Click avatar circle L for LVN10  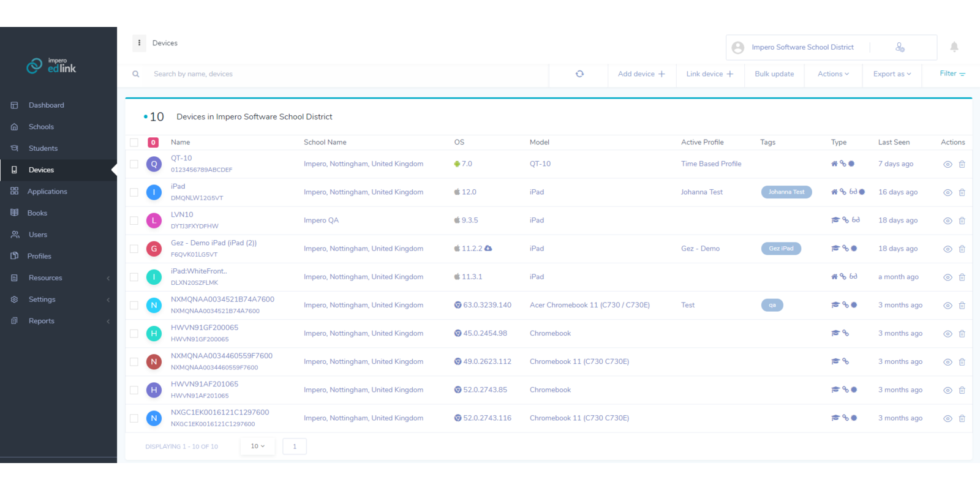click(154, 221)
